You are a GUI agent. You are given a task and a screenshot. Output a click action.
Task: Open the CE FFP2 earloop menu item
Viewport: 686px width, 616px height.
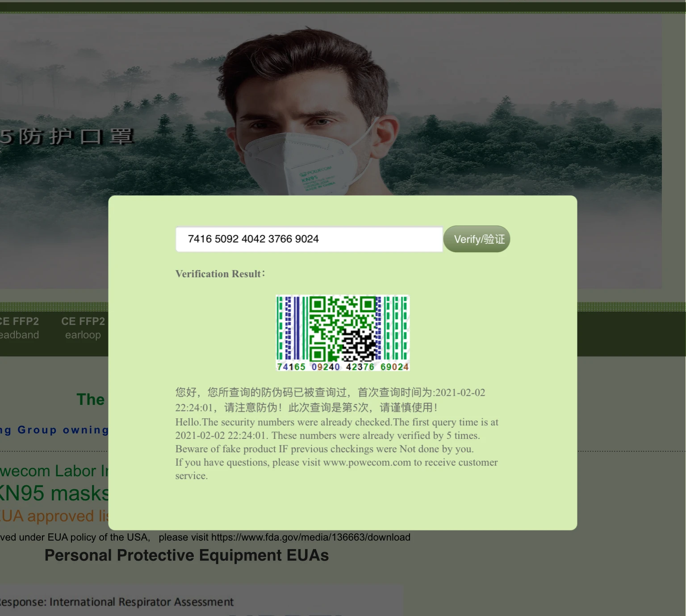coord(83,328)
